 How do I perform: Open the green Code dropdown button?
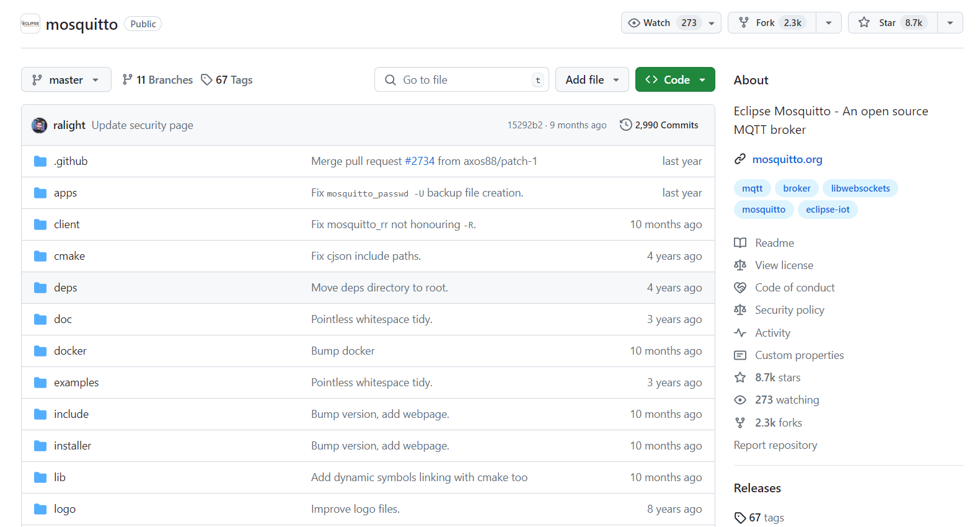pos(675,79)
